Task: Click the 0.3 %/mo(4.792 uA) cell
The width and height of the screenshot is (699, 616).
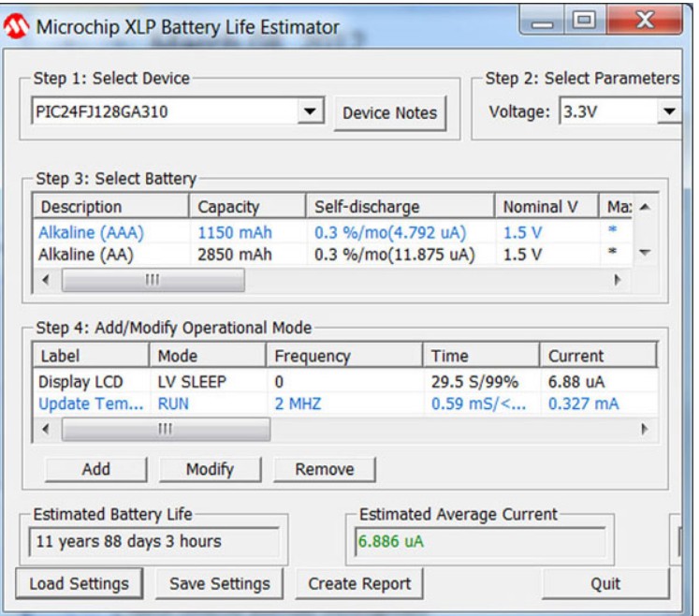Action: (x=390, y=232)
